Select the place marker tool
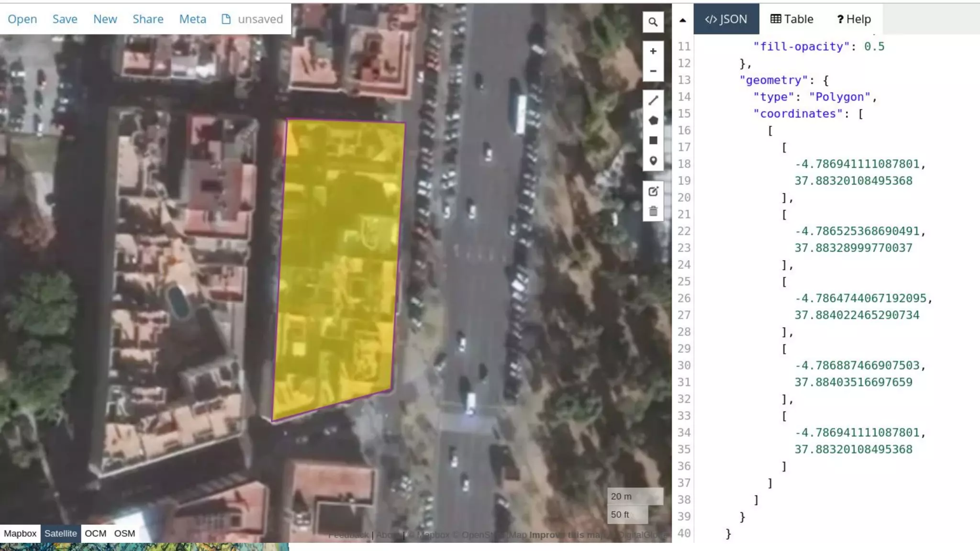The image size is (980, 551). [653, 161]
